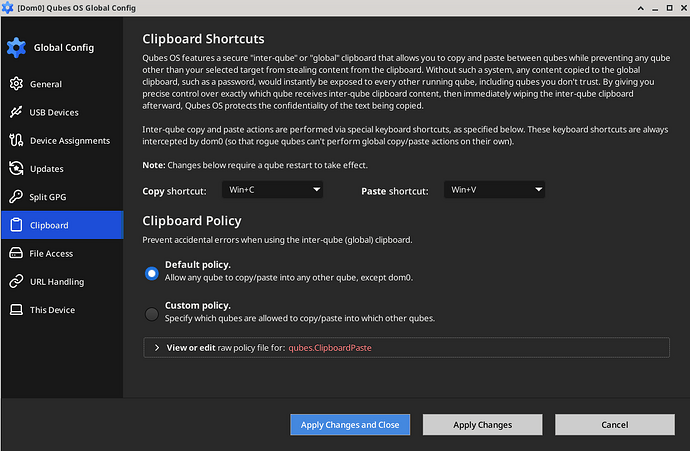
Task: Select the Custom policy radio button
Action: (x=151, y=314)
